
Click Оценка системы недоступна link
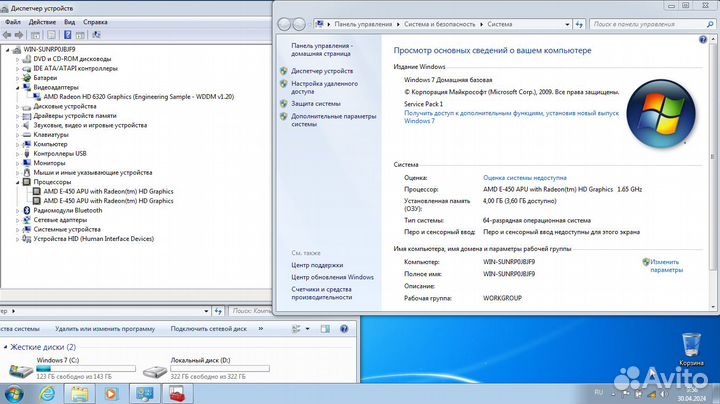pos(524,178)
